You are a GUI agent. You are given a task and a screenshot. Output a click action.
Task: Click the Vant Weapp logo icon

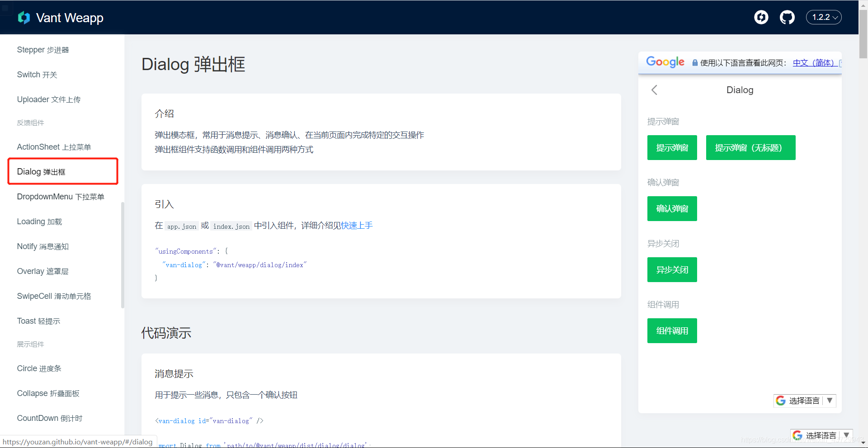click(24, 18)
